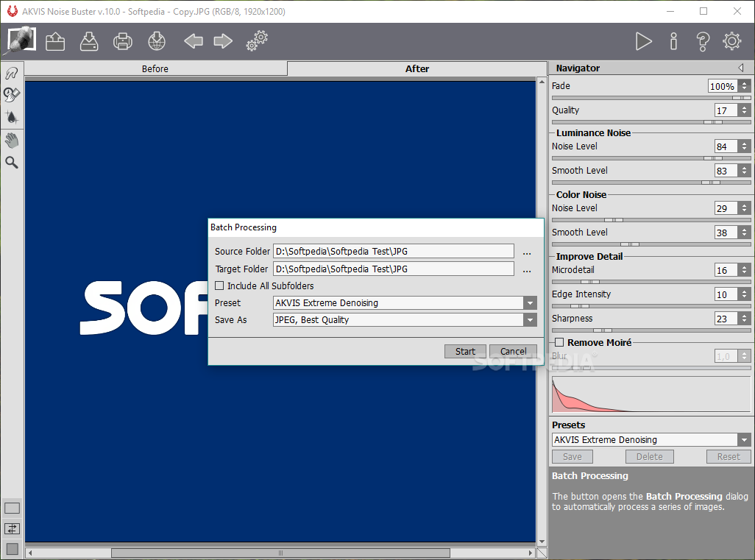The width and height of the screenshot is (755, 560).
Task: Open the Save As format dropdown
Action: tap(530, 319)
